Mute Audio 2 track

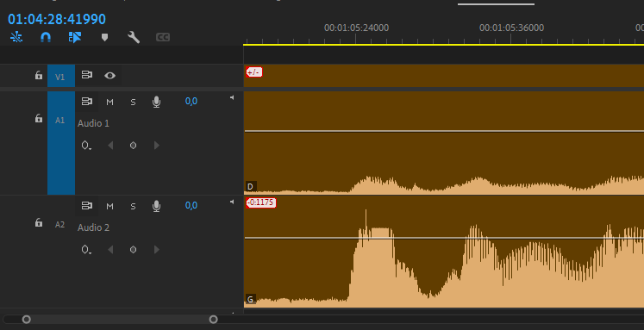[109, 206]
